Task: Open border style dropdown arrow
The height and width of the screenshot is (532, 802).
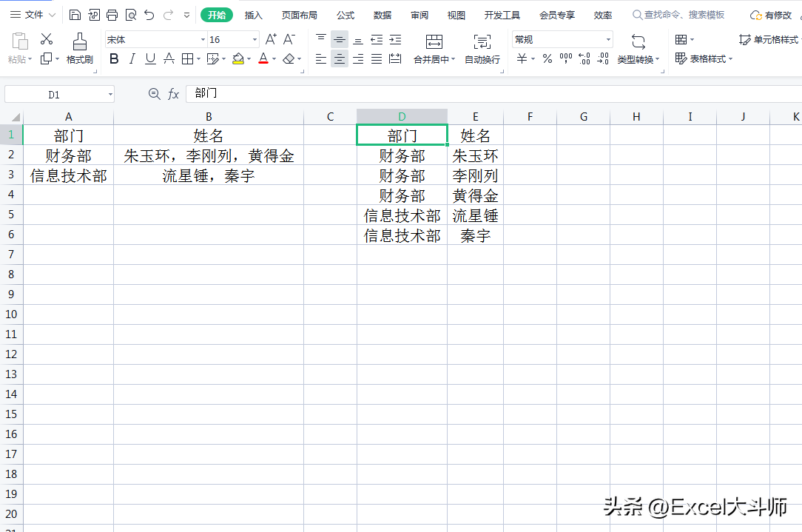Action: pos(198,59)
